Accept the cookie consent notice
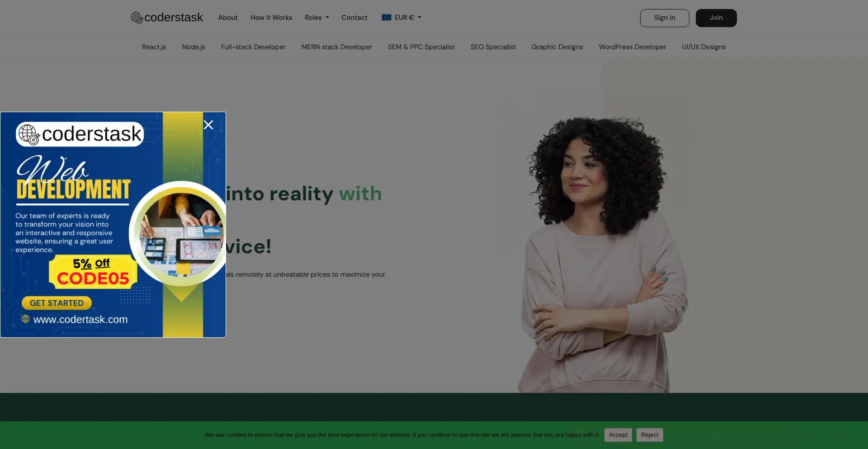This screenshot has width=868, height=449. (x=618, y=435)
